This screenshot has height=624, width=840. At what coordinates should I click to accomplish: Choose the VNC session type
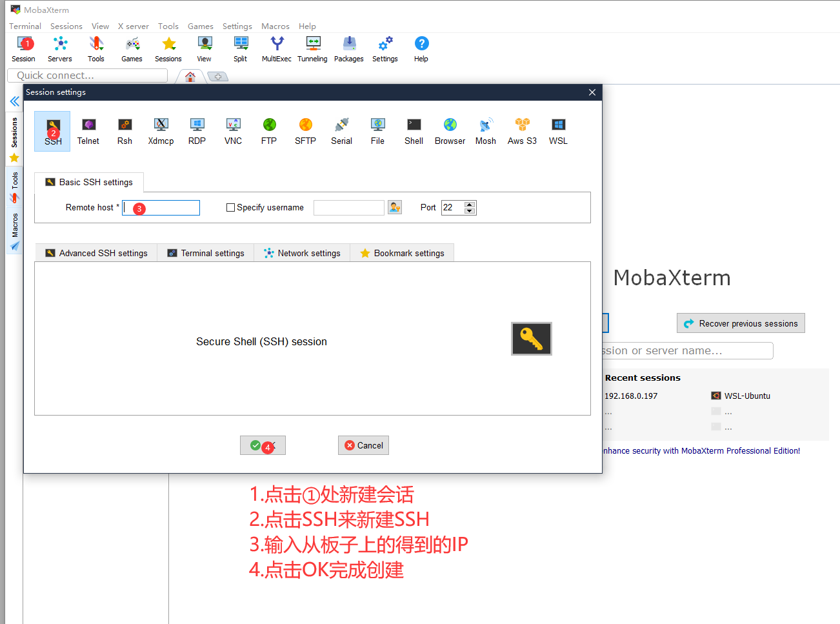point(233,132)
